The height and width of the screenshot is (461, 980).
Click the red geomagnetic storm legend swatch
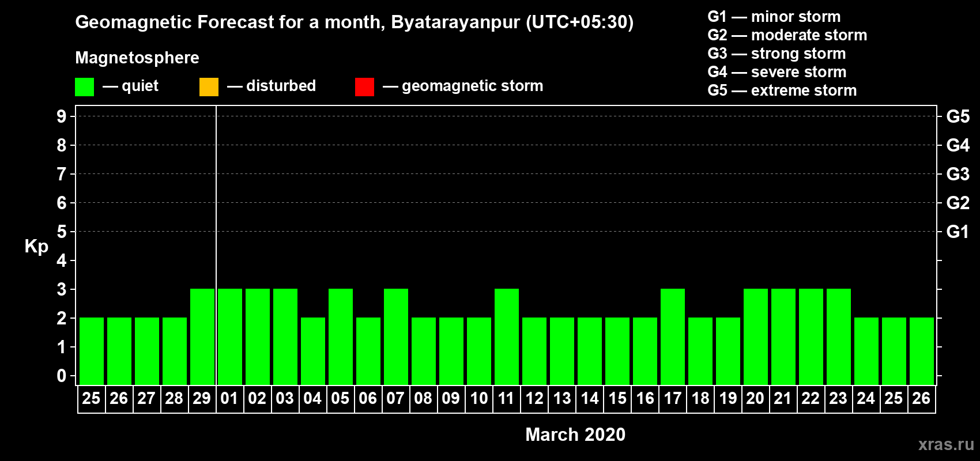[364, 87]
